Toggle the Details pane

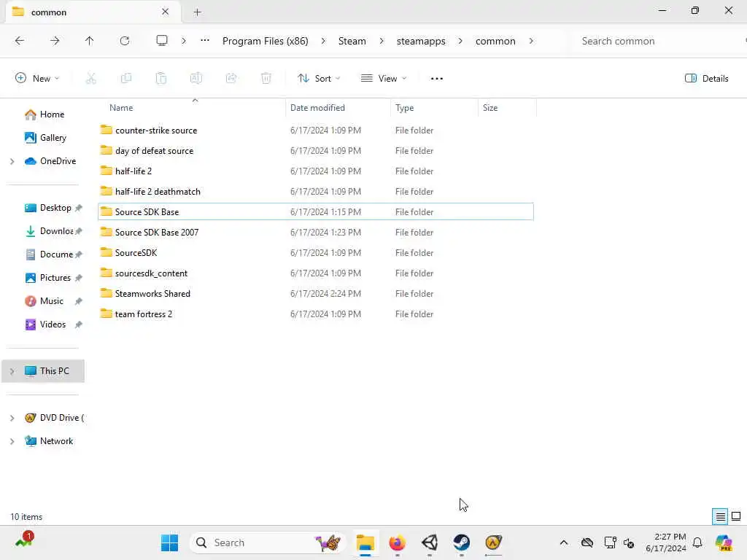click(x=706, y=79)
